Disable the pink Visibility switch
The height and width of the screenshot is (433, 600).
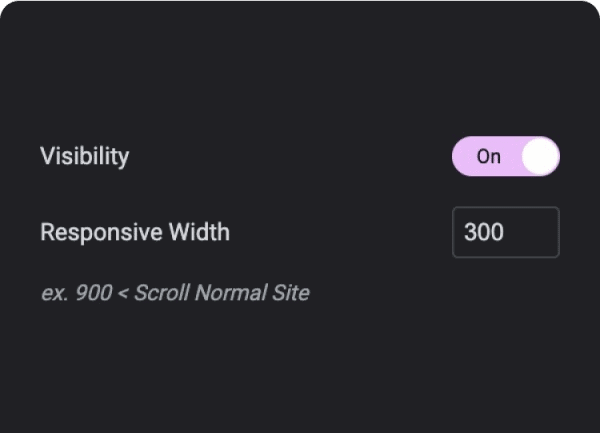[x=505, y=157]
